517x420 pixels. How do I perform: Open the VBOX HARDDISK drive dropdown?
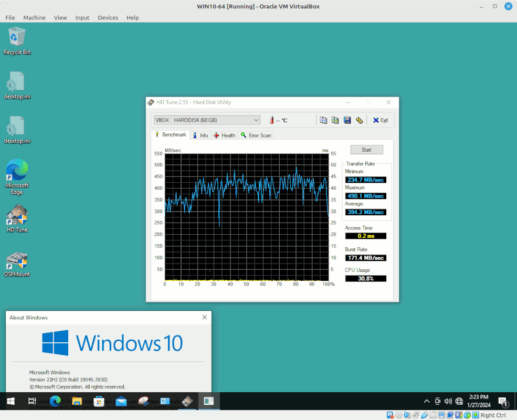tap(207, 120)
